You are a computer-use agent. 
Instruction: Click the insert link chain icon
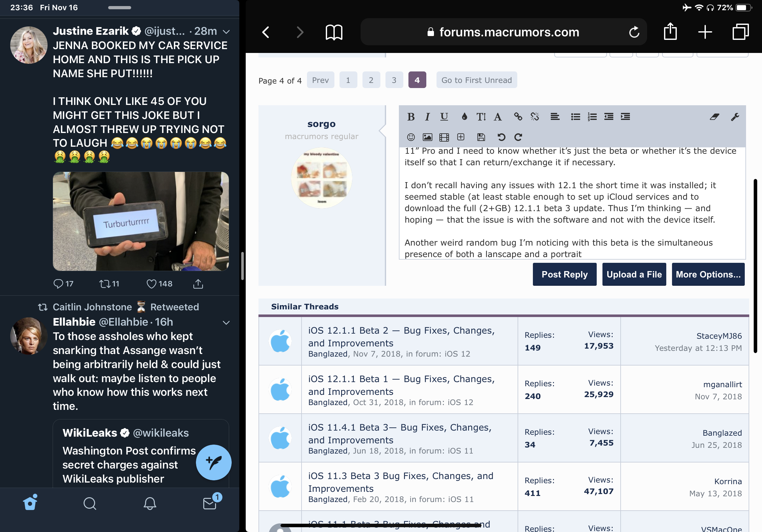(x=518, y=117)
